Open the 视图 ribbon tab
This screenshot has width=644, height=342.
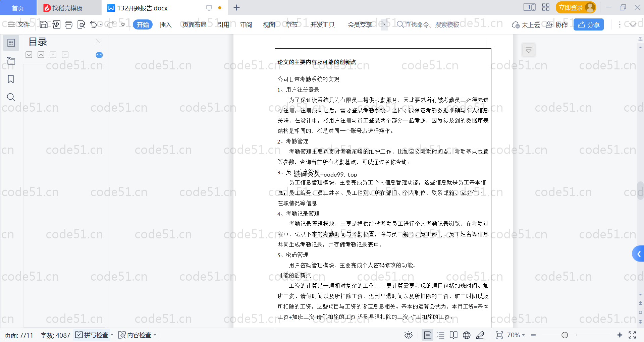coord(269,24)
